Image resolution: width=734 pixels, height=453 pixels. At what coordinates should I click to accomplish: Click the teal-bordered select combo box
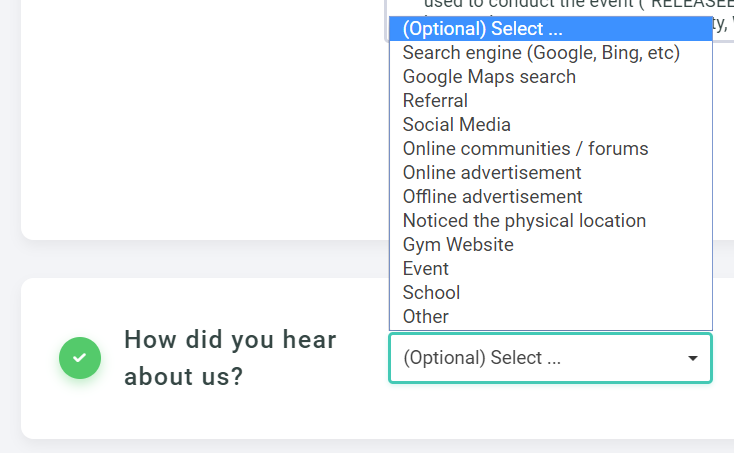550,358
